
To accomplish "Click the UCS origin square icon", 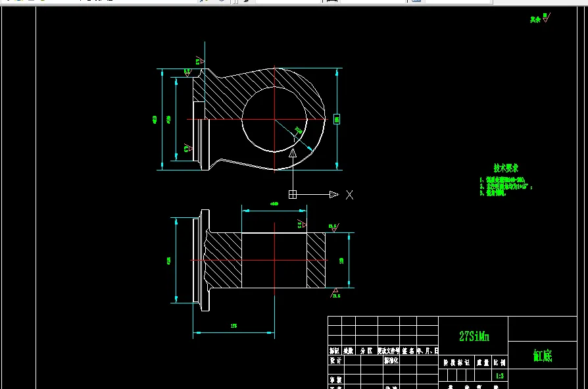I will coord(293,194).
